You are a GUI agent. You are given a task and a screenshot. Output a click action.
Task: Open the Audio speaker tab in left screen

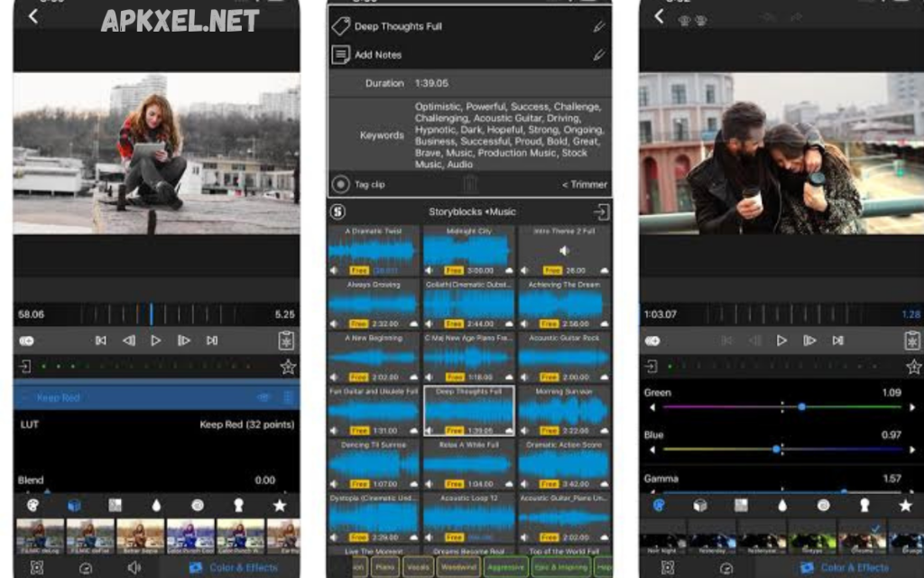click(134, 567)
